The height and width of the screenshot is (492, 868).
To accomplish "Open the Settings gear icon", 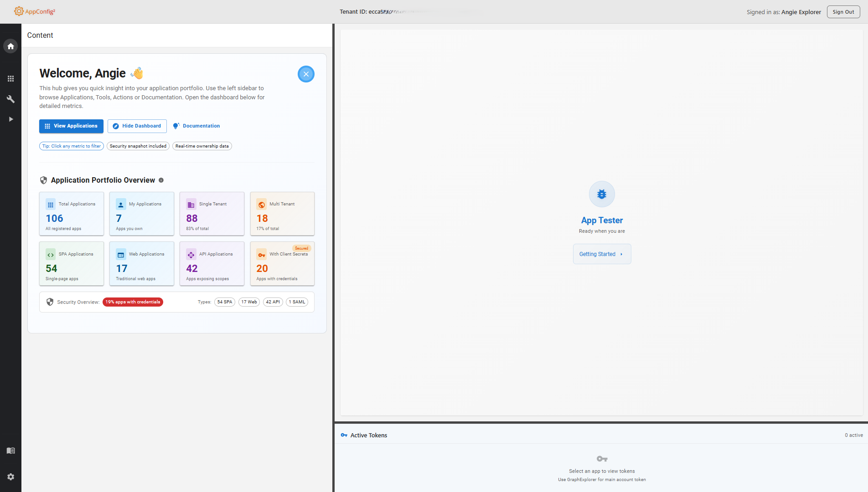I will pos(10,477).
